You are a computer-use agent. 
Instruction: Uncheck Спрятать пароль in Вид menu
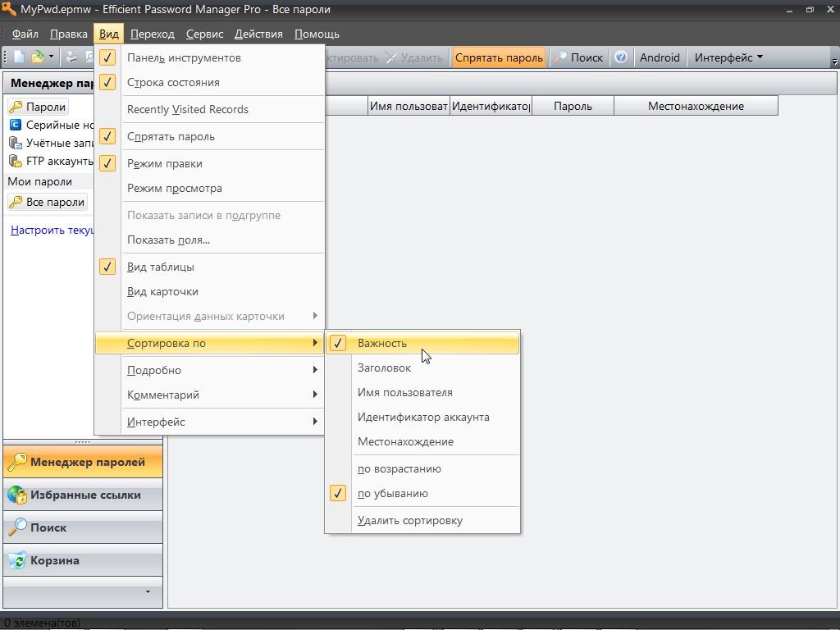pyautogui.click(x=209, y=137)
